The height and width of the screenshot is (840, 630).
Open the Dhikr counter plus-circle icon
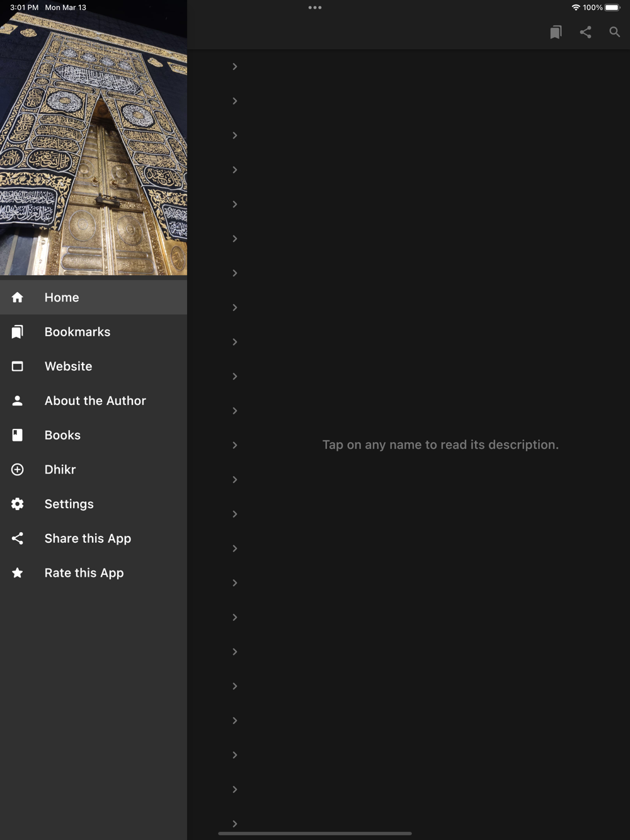18,470
